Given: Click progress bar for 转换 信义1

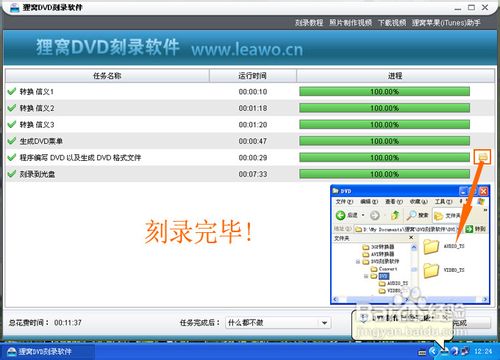Looking at the screenshot, I should pos(384,91).
